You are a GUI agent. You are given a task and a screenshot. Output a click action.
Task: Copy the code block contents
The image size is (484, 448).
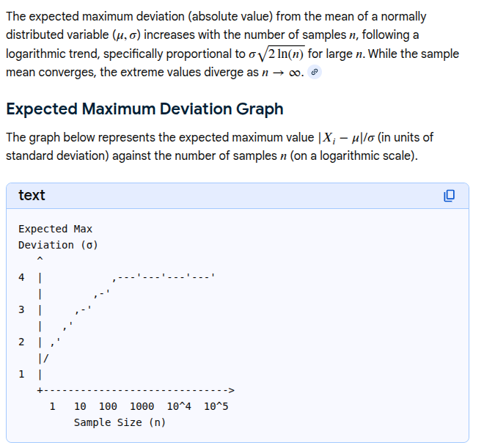click(x=450, y=195)
